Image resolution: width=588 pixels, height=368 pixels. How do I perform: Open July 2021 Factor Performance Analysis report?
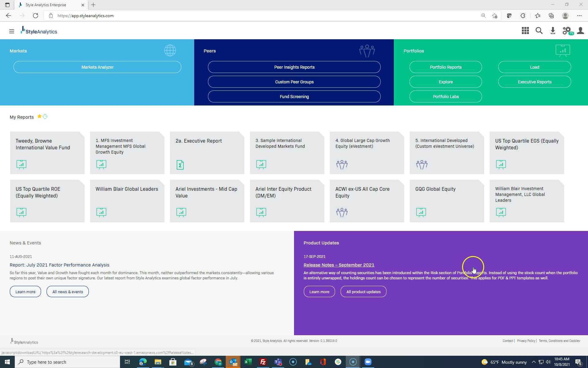(59, 265)
